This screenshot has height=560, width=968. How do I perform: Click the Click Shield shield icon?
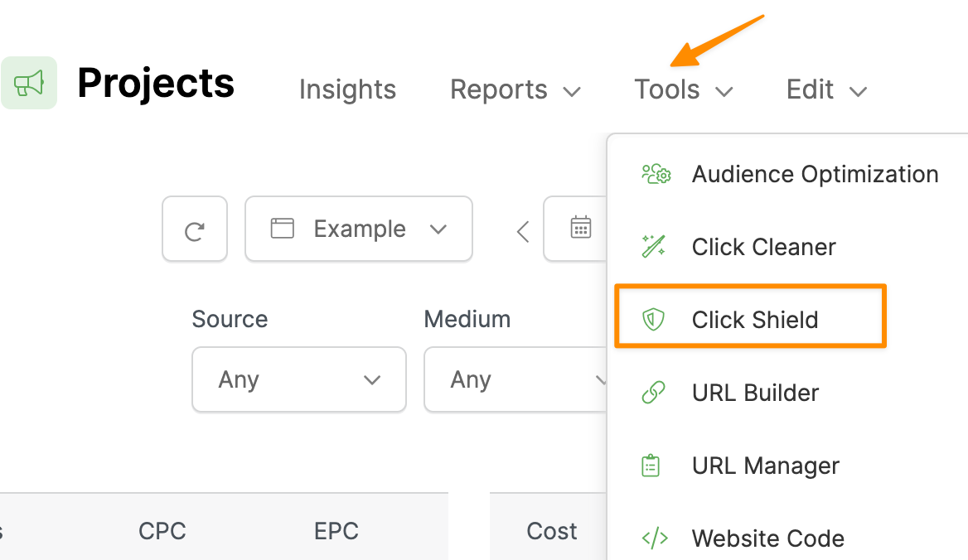point(654,320)
